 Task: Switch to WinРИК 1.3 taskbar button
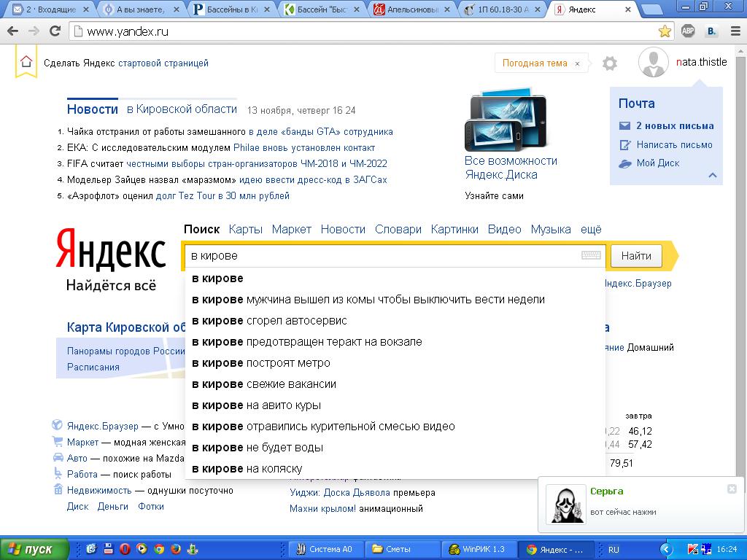pyautogui.click(x=479, y=549)
